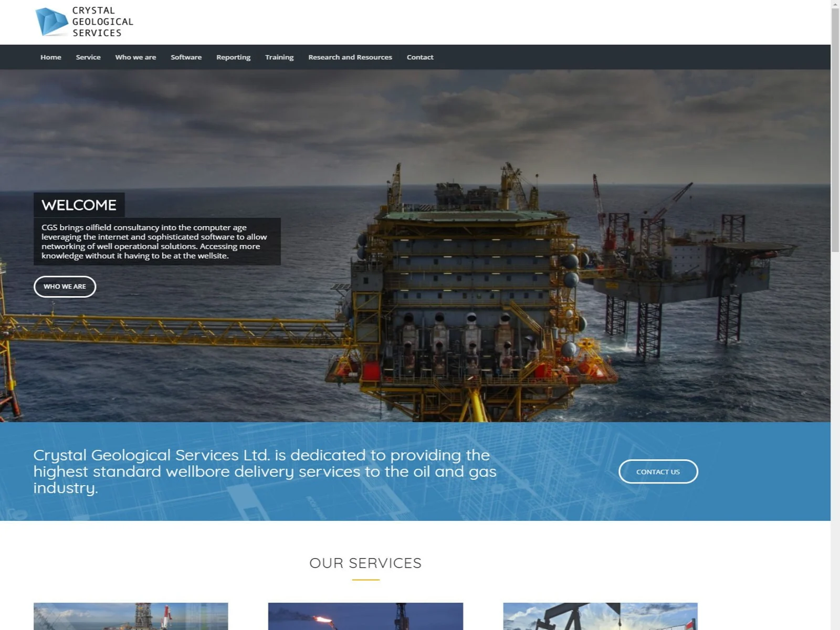Click the CONTACT US button
This screenshot has width=840, height=630.
coord(658,471)
